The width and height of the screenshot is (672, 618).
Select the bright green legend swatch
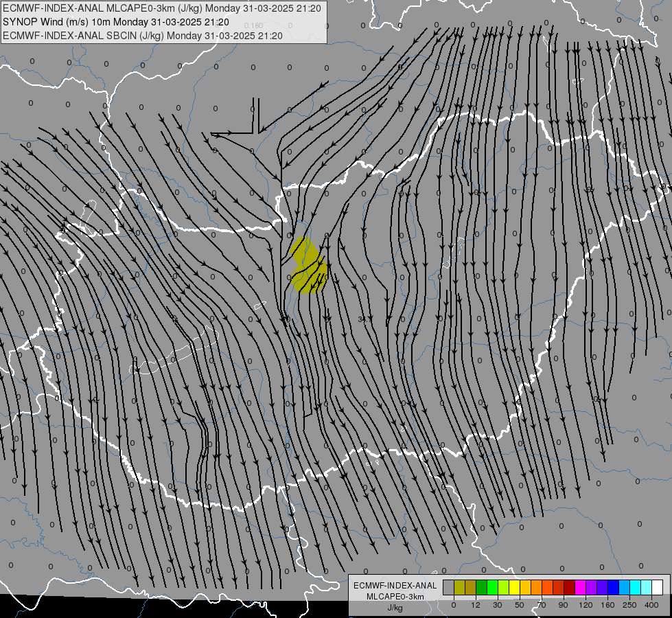pyautogui.click(x=493, y=588)
